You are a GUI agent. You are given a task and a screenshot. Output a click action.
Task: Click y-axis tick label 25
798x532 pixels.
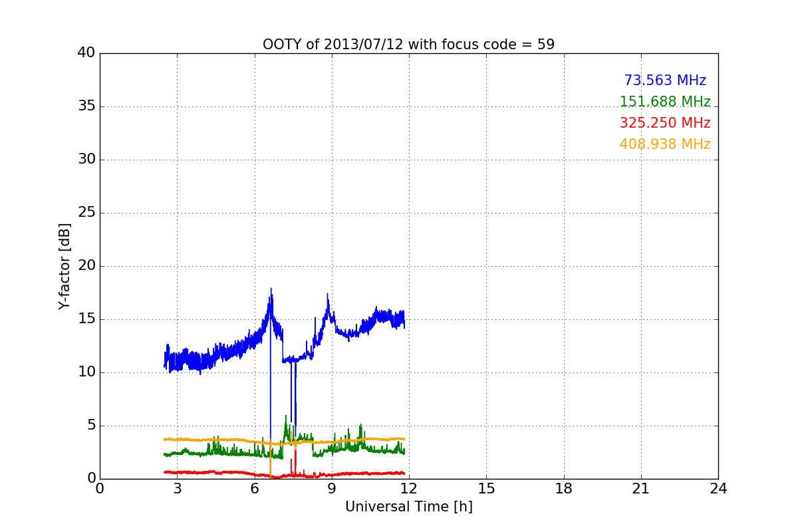[86, 213]
